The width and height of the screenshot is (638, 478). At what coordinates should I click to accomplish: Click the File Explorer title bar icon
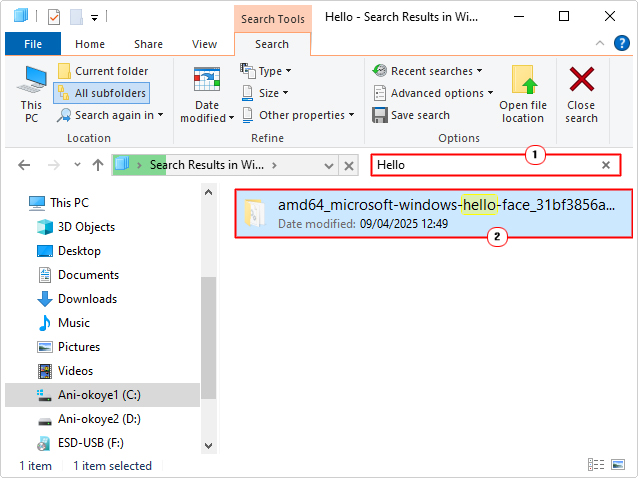(20, 16)
